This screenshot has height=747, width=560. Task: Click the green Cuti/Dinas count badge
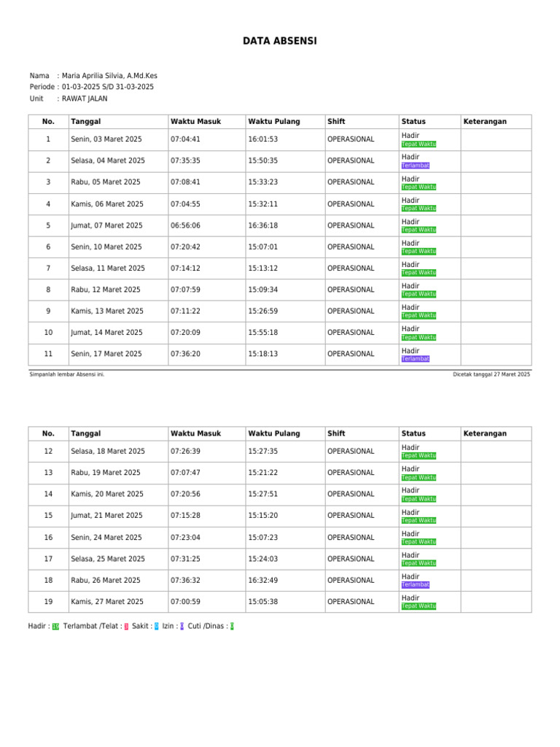[232, 627]
